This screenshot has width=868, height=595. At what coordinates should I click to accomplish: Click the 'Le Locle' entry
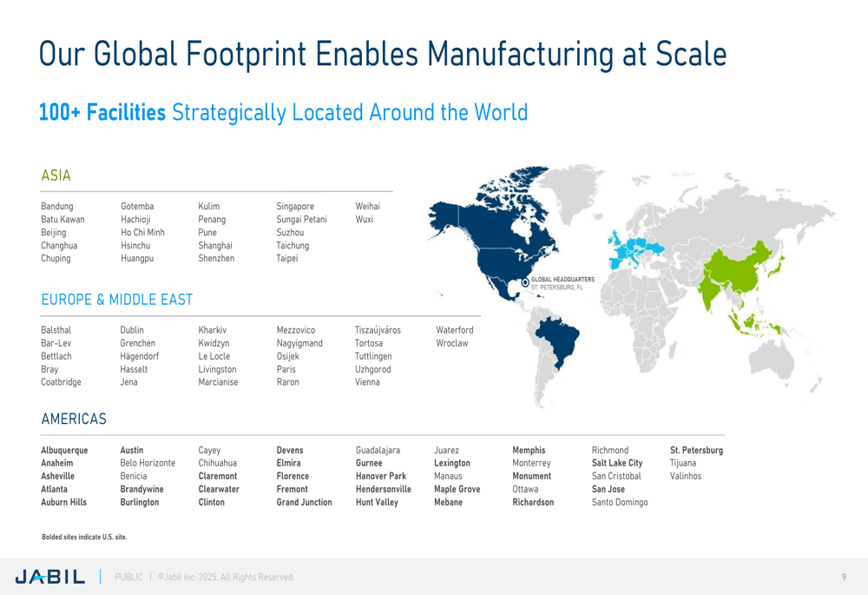click(214, 356)
